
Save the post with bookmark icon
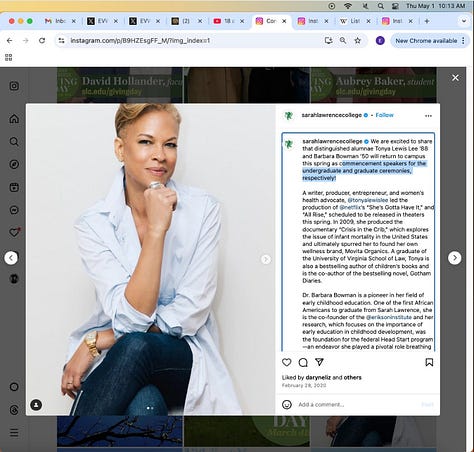click(x=429, y=362)
